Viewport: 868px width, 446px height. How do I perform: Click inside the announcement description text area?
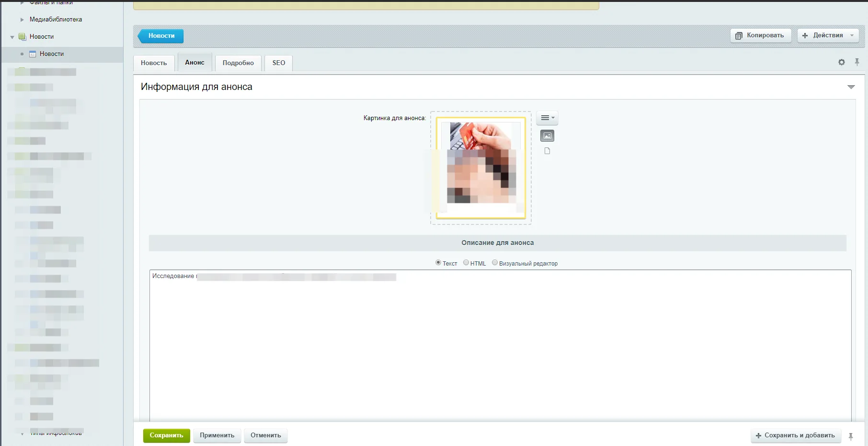[500, 346]
